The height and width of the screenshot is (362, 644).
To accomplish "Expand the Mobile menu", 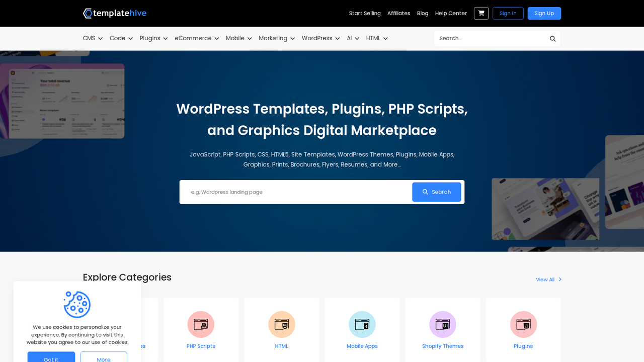I will [x=239, y=38].
